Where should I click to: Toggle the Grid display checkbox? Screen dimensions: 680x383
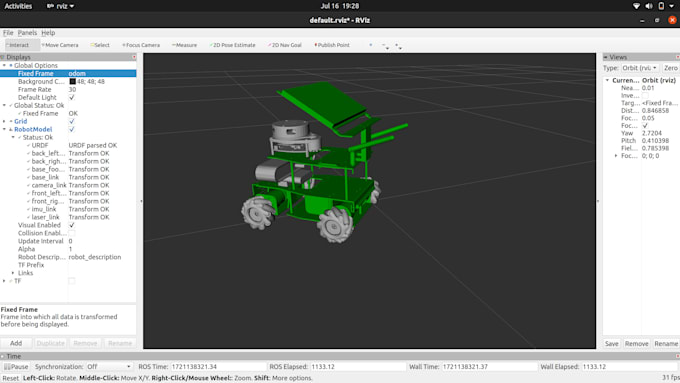click(x=72, y=121)
